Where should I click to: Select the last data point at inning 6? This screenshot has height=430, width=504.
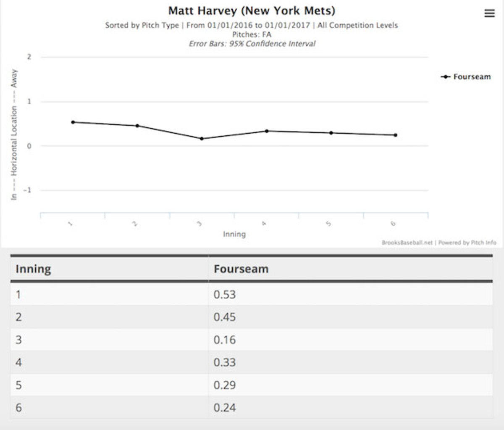[x=396, y=135]
